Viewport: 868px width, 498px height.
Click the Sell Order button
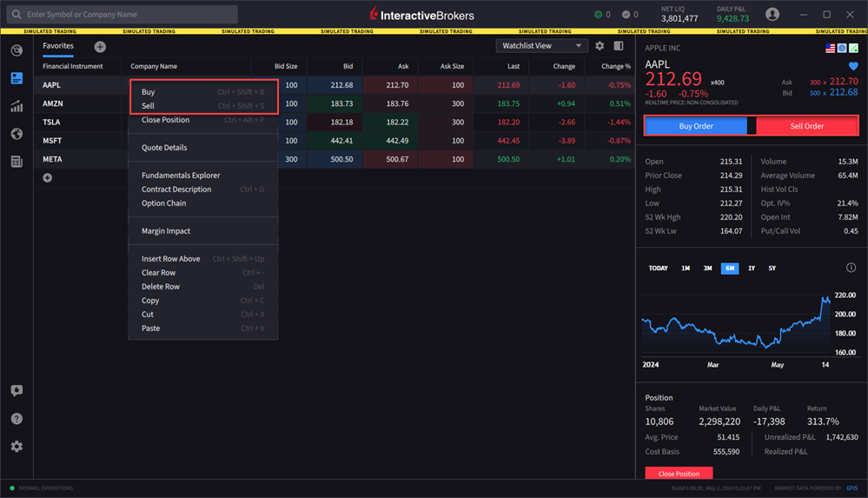(x=806, y=126)
